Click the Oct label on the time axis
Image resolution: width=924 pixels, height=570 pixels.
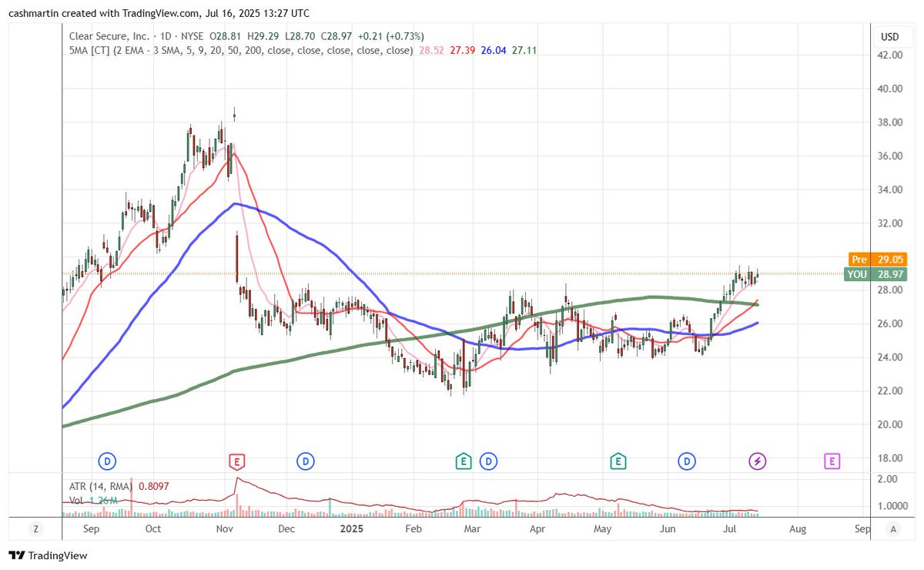pos(152,529)
